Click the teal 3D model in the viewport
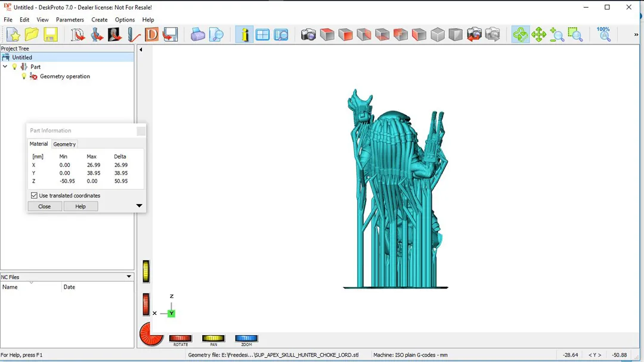The width and height of the screenshot is (644, 362). (395, 189)
